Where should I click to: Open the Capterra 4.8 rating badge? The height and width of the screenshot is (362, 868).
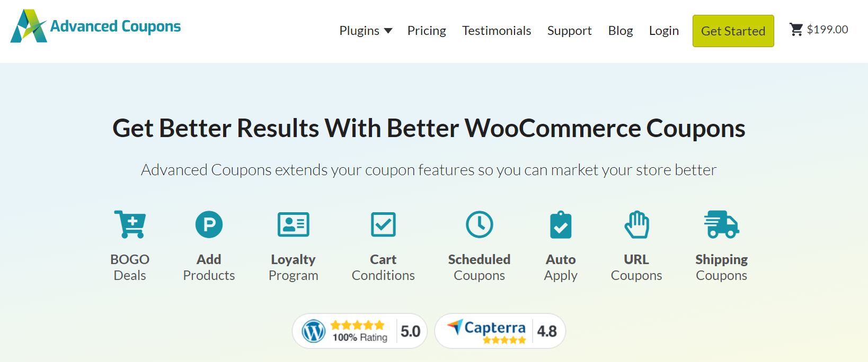click(500, 331)
